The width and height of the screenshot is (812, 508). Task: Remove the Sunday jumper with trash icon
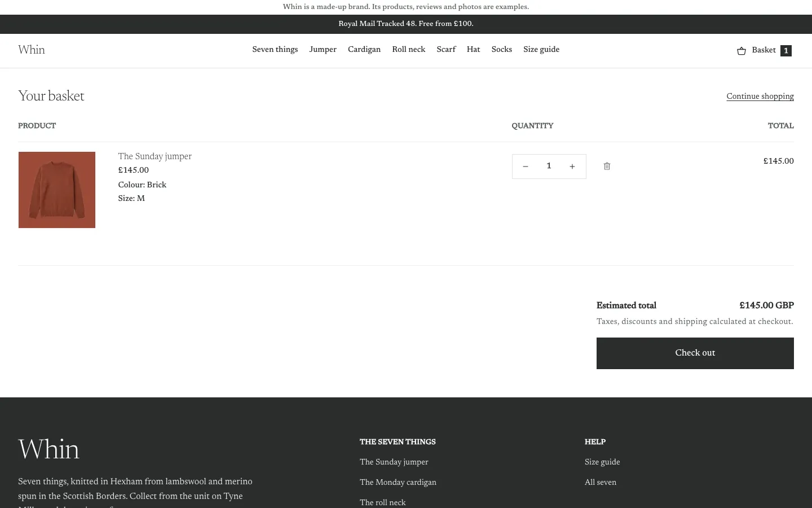[x=607, y=166]
